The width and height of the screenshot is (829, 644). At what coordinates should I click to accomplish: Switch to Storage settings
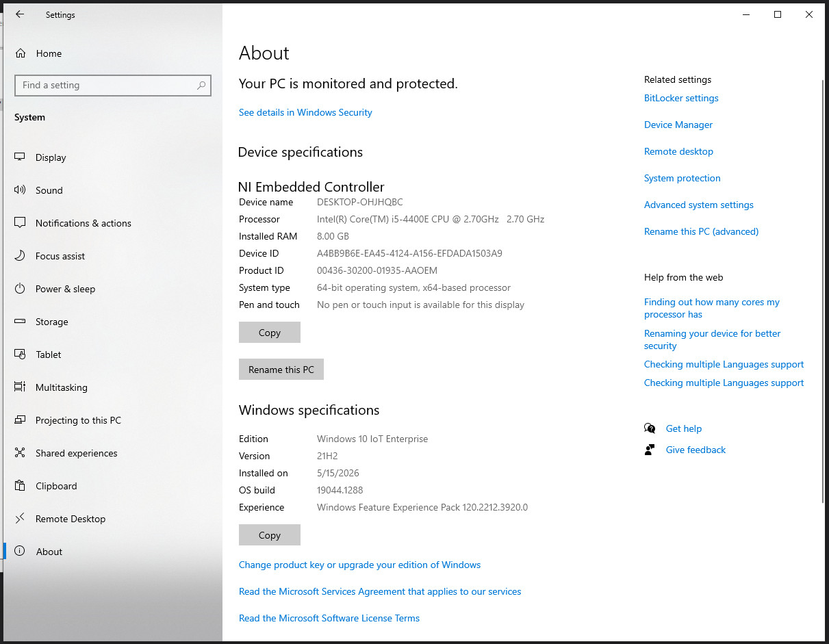tap(52, 322)
